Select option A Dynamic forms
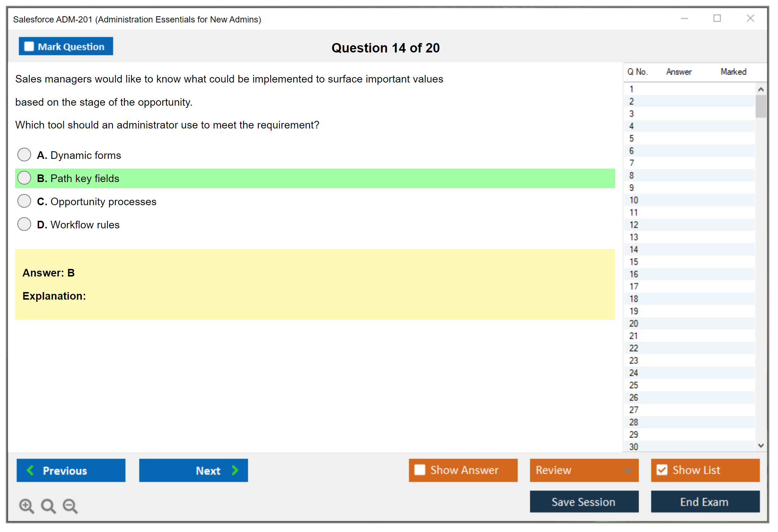The image size is (778, 532). [x=24, y=155]
